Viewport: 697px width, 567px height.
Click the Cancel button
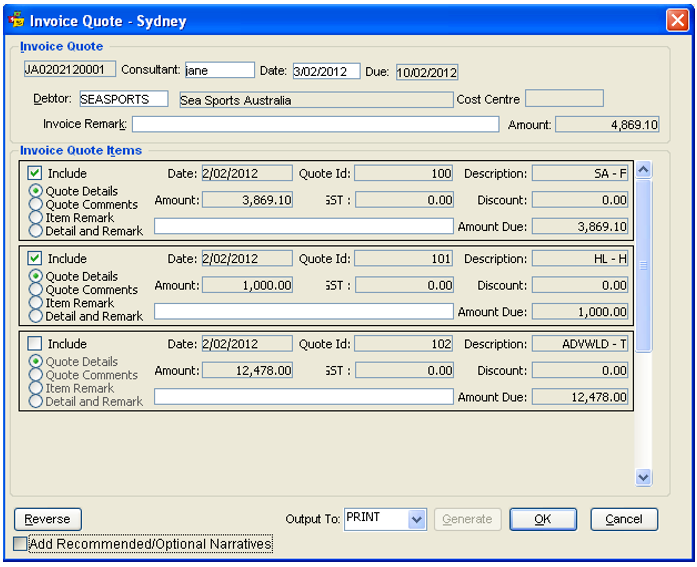pyautogui.click(x=624, y=519)
